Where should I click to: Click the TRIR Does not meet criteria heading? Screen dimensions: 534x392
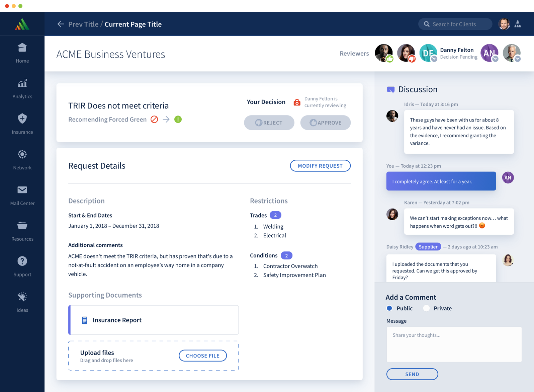pos(118,106)
